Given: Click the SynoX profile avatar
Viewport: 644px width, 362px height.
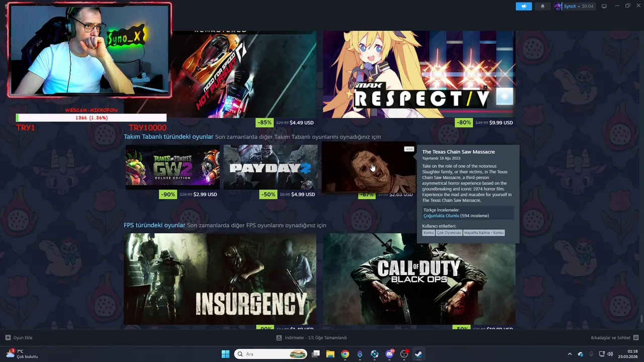Looking at the screenshot, I should (x=558, y=6).
